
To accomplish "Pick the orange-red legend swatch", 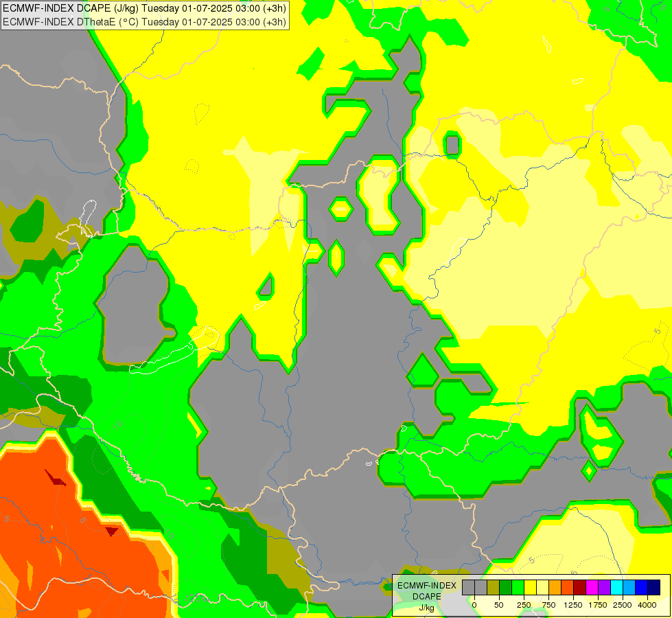I will pyautogui.click(x=568, y=588).
